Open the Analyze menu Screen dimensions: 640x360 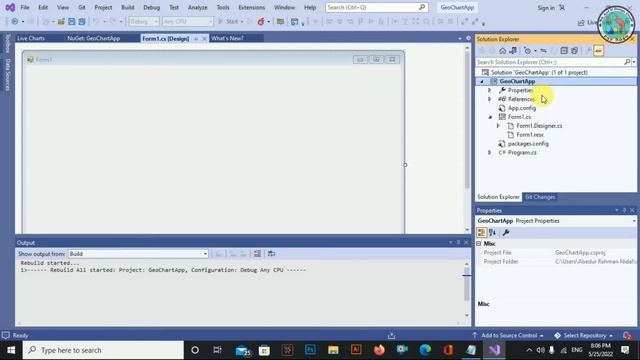[198, 7]
